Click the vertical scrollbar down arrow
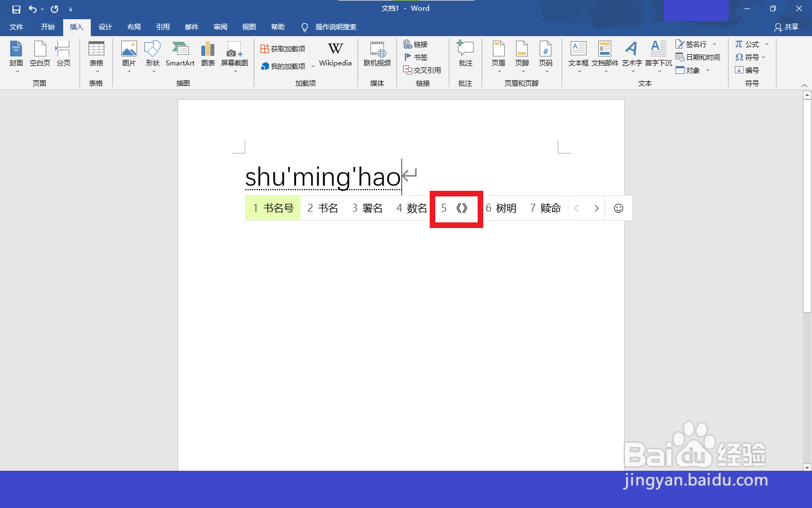The image size is (812, 508). point(807,467)
